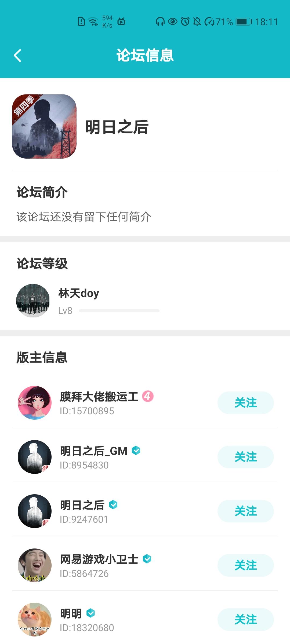
Task: Follow 膜拜大佬搬运工 with 关注 button
Action: pos(246,403)
